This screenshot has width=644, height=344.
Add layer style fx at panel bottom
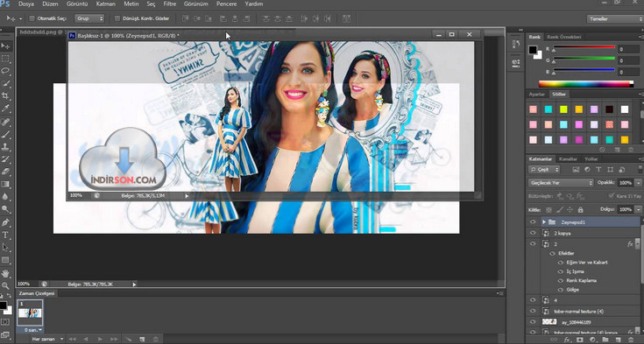[x=567, y=340]
